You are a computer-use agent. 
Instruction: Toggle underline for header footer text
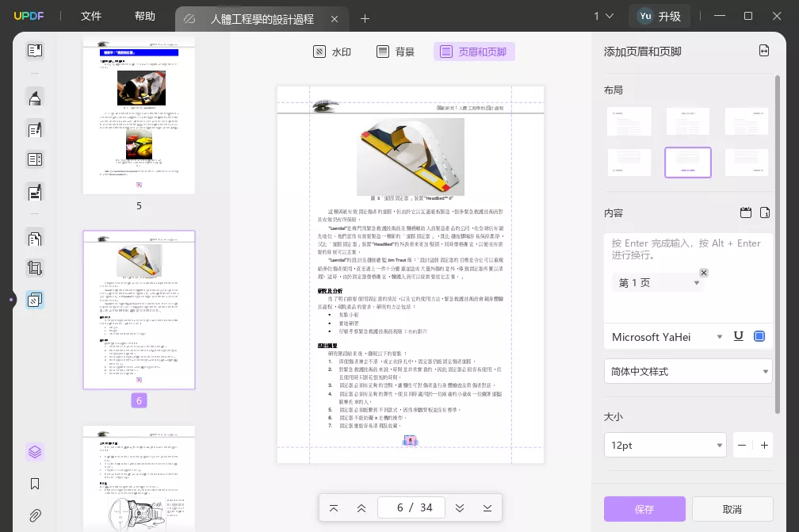739,336
